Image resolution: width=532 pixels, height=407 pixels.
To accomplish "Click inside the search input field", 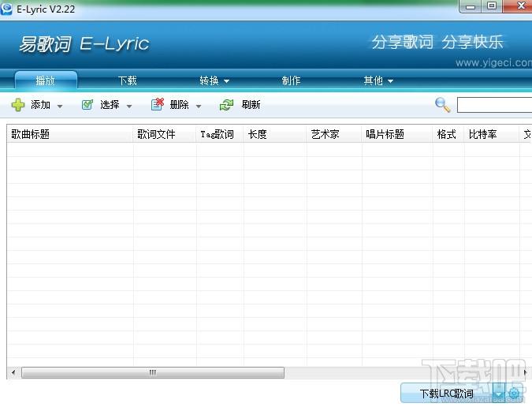I will [x=494, y=105].
